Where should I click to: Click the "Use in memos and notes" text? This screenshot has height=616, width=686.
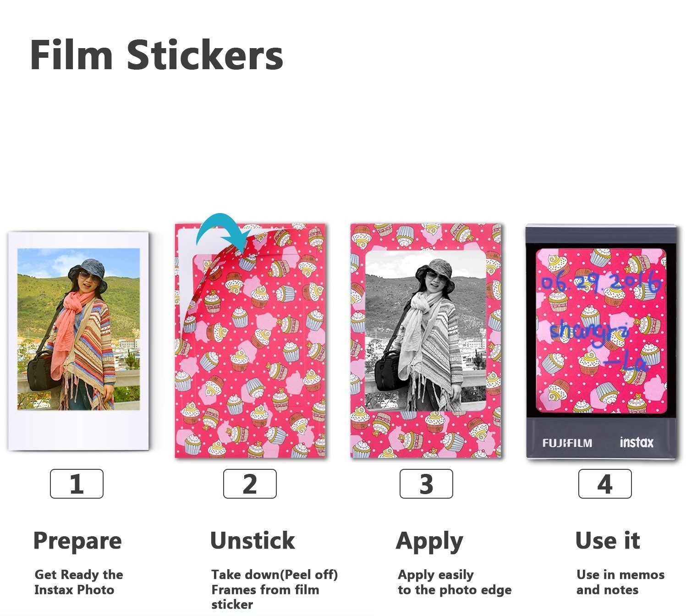(x=620, y=582)
